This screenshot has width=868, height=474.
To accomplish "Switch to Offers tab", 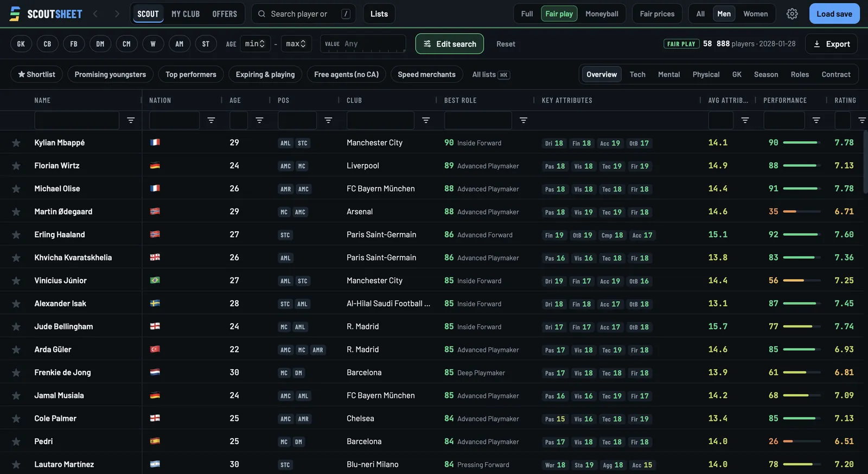I will click(225, 14).
